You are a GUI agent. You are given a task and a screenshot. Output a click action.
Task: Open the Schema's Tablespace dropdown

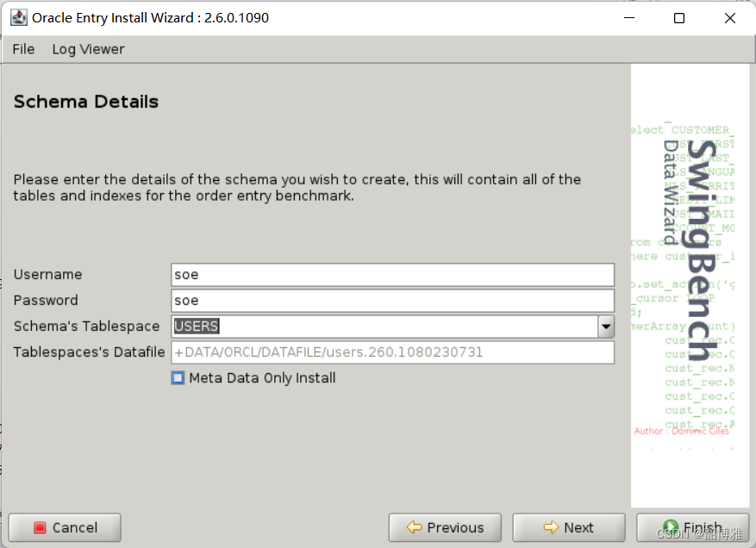606,326
